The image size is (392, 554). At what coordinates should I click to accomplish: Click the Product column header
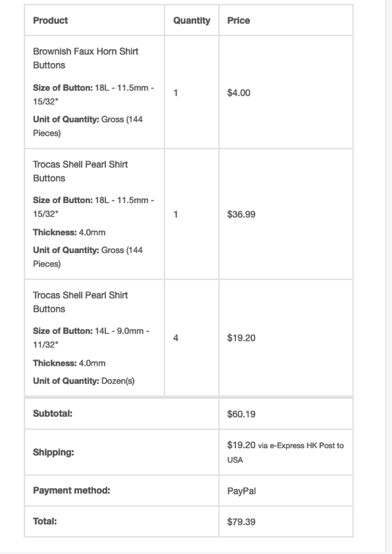point(50,21)
